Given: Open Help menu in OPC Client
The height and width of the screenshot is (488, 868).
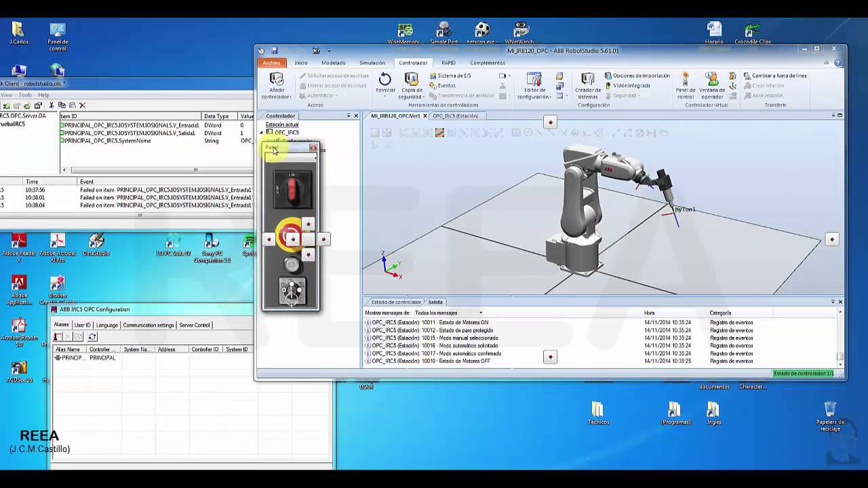Looking at the screenshot, I should 43,95.
